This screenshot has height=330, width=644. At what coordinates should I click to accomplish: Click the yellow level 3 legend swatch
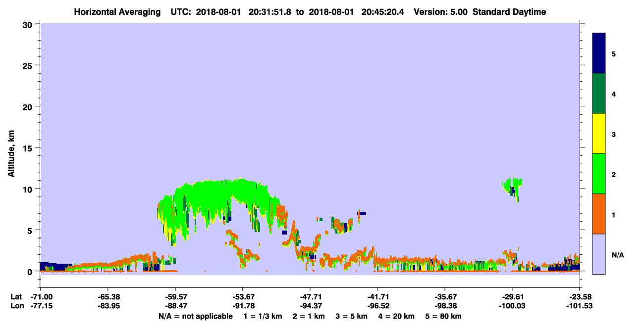[599, 134]
